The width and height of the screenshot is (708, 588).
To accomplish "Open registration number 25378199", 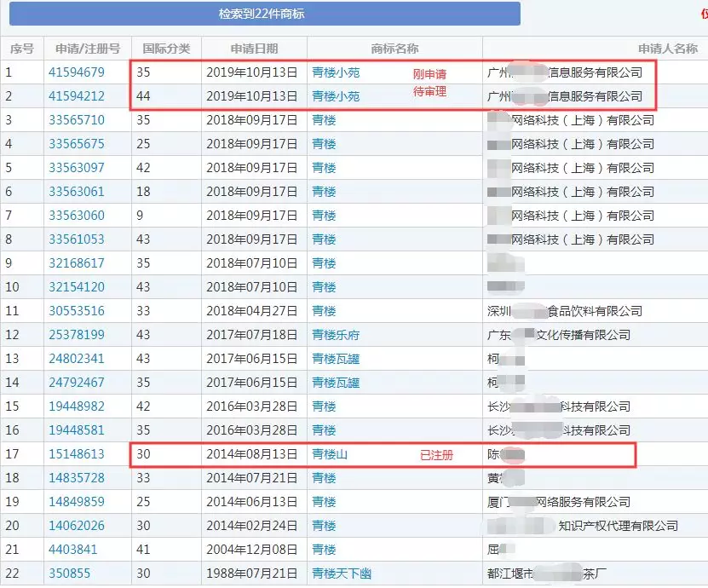I will point(78,335).
